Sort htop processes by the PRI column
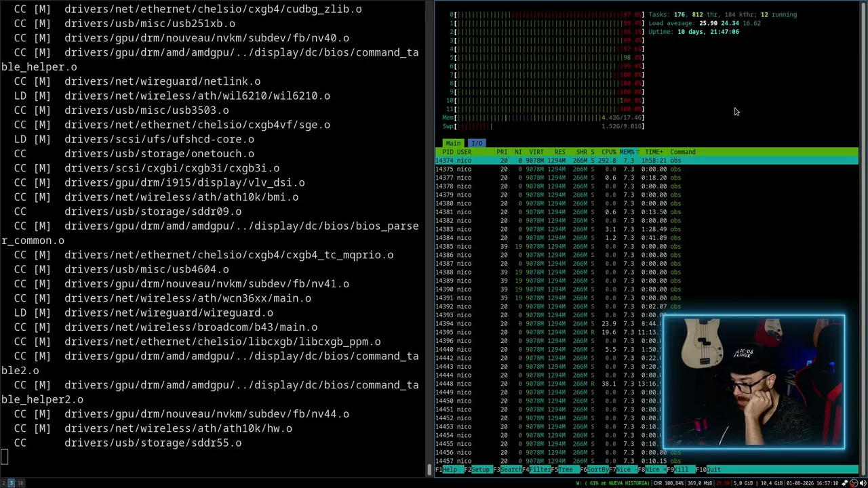Screen dimensions: 868x488 pos(502,152)
